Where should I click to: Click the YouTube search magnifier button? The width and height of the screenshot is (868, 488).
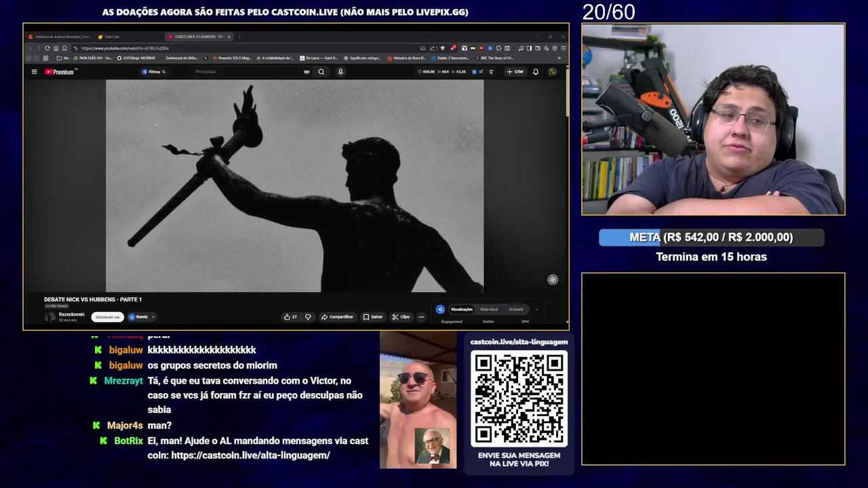(321, 72)
